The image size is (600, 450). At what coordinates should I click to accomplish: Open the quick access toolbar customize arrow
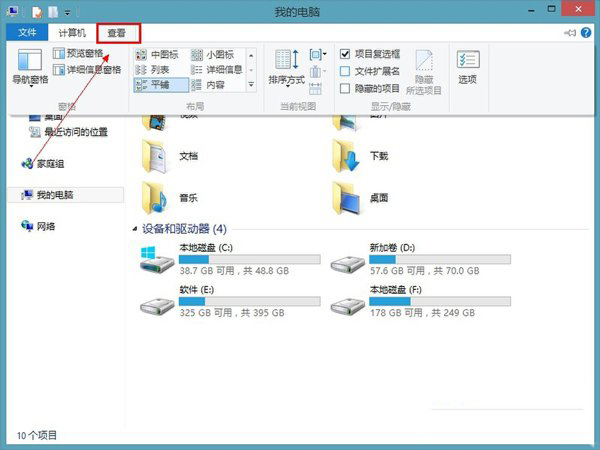click(x=67, y=13)
